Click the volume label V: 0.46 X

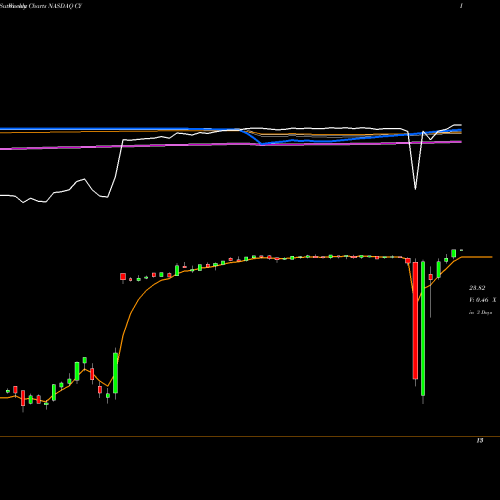pyautogui.click(x=483, y=300)
